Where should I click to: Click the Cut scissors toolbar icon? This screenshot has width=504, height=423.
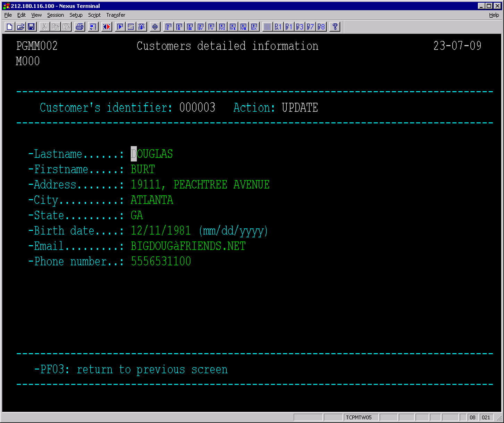click(x=45, y=27)
